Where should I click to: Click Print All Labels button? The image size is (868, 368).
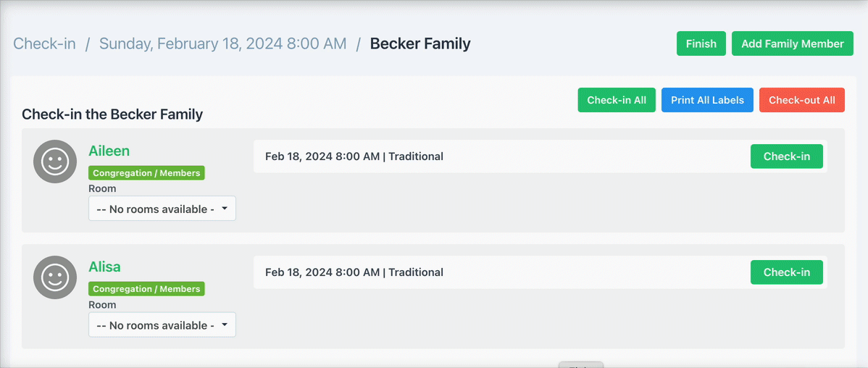pyautogui.click(x=707, y=100)
